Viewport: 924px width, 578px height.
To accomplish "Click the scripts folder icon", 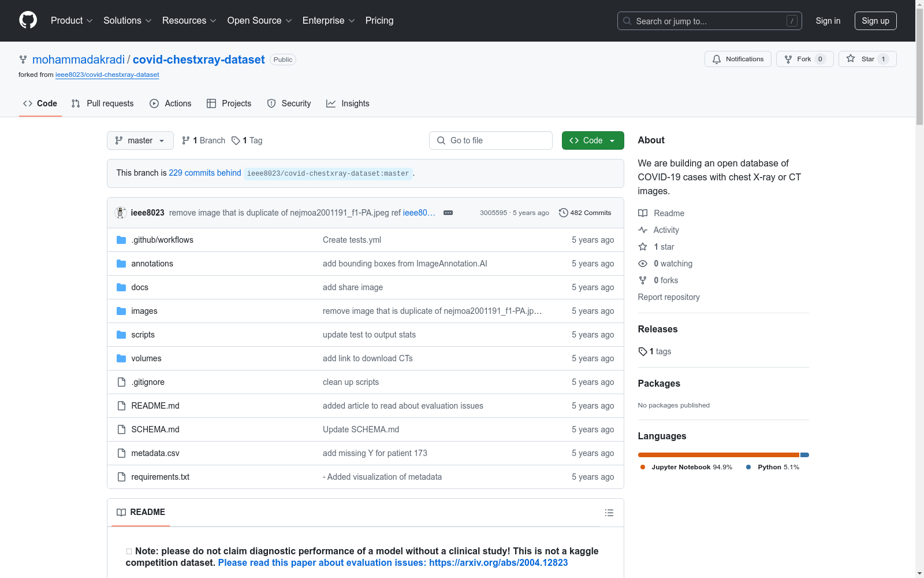I will 121,335.
